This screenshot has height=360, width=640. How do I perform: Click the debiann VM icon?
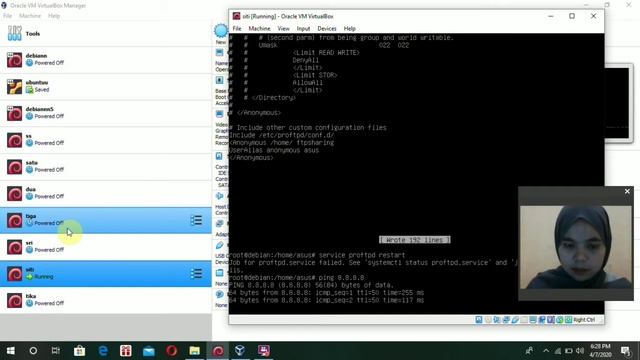point(15,60)
